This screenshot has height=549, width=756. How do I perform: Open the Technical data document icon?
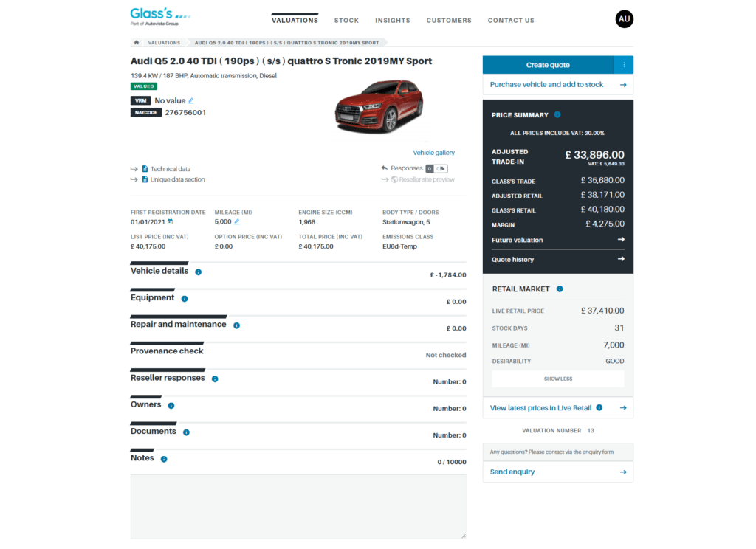[x=143, y=169]
